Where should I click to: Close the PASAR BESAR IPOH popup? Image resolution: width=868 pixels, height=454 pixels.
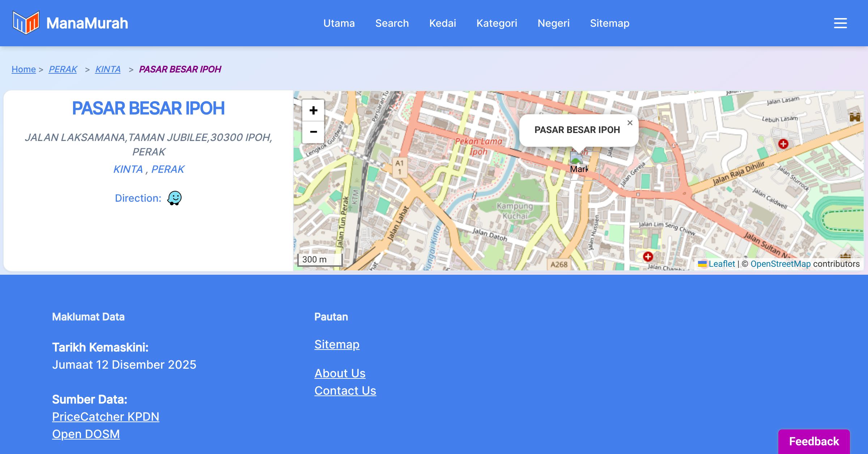pyautogui.click(x=630, y=123)
